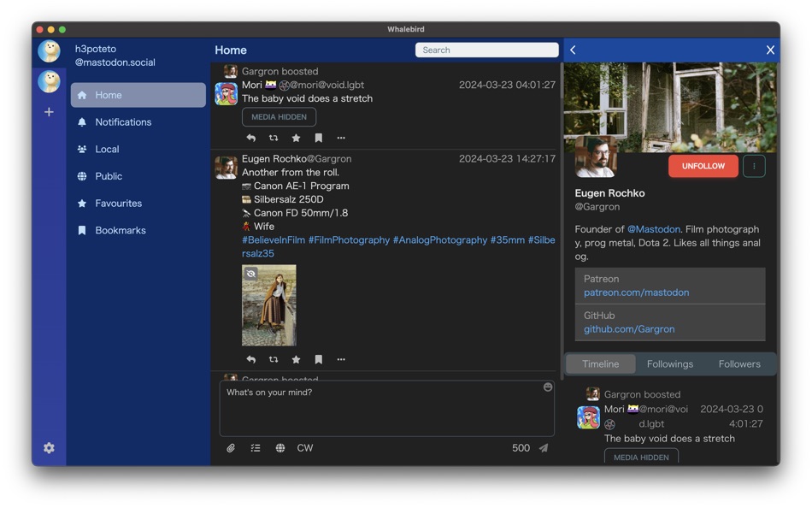
Task: Open more options on Eugen Rochko's post
Action: pyautogui.click(x=341, y=359)
